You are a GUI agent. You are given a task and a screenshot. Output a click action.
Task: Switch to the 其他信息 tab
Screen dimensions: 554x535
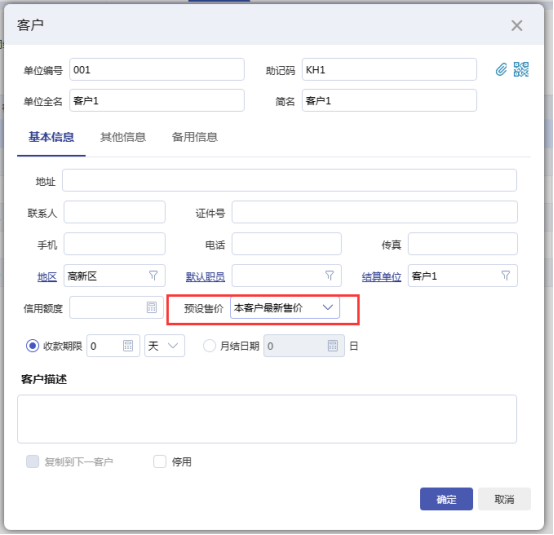click(123, 137)
